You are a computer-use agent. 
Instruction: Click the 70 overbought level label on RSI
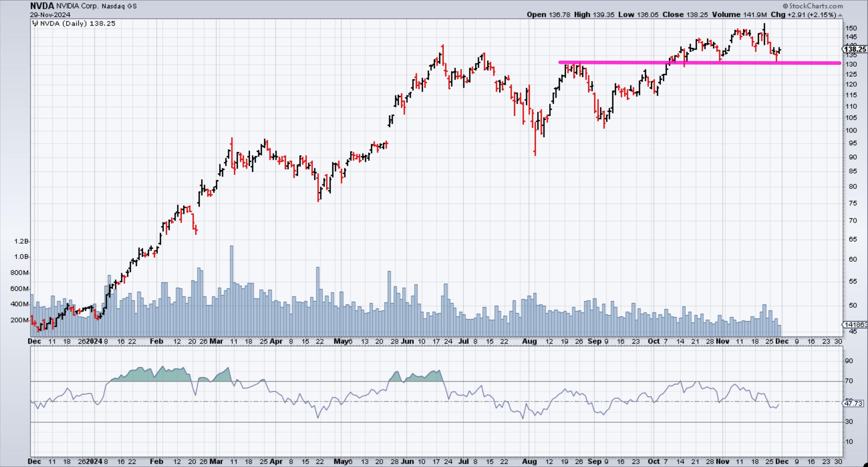point(849,381)
